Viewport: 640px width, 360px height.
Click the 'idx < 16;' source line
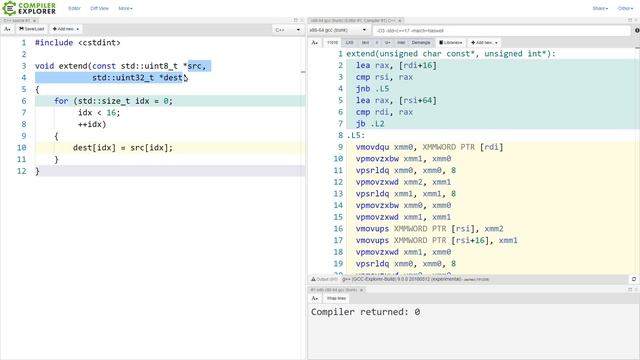(99, 113)
